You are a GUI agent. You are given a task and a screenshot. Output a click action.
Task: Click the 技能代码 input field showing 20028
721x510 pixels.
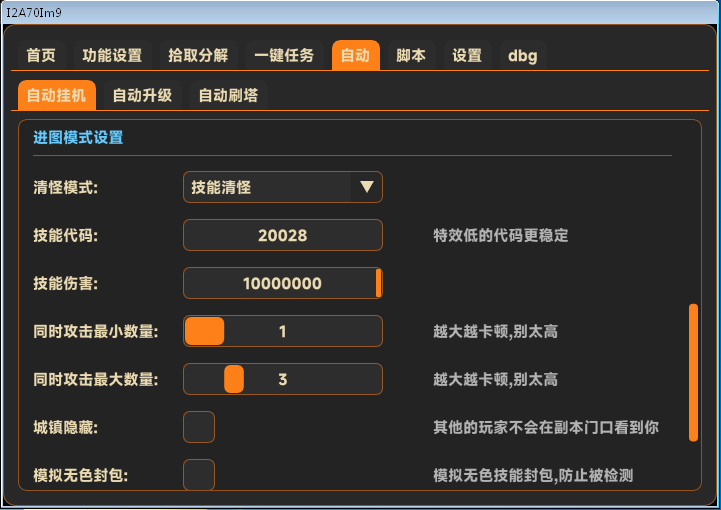(282, 236)
